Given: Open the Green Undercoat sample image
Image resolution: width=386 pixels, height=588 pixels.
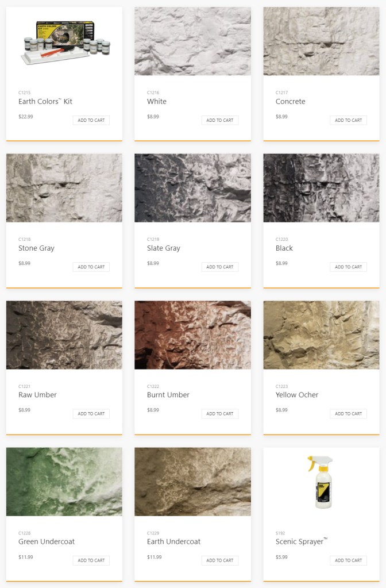Looking at the screenshot, I should [x=64, y=482].
